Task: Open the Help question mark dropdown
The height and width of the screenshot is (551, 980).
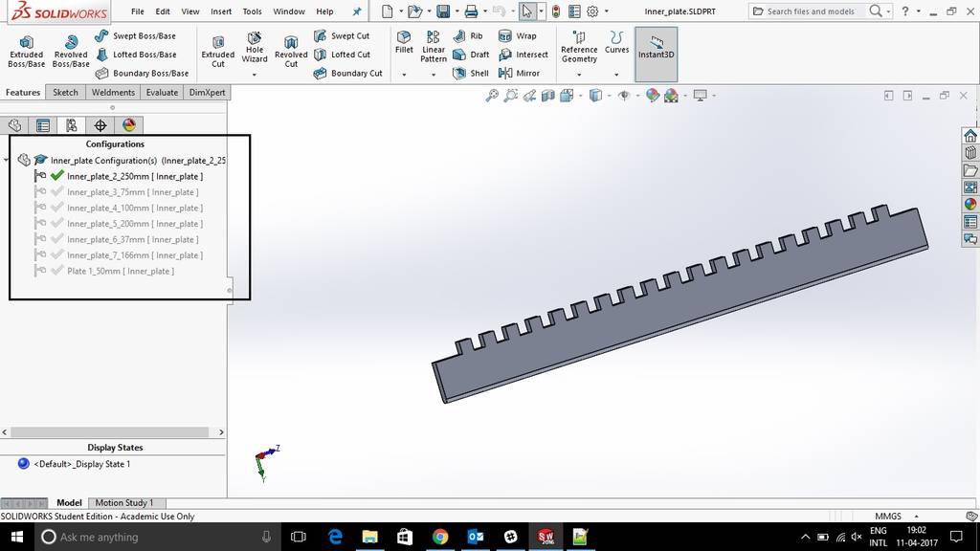Action: (918, 11)
